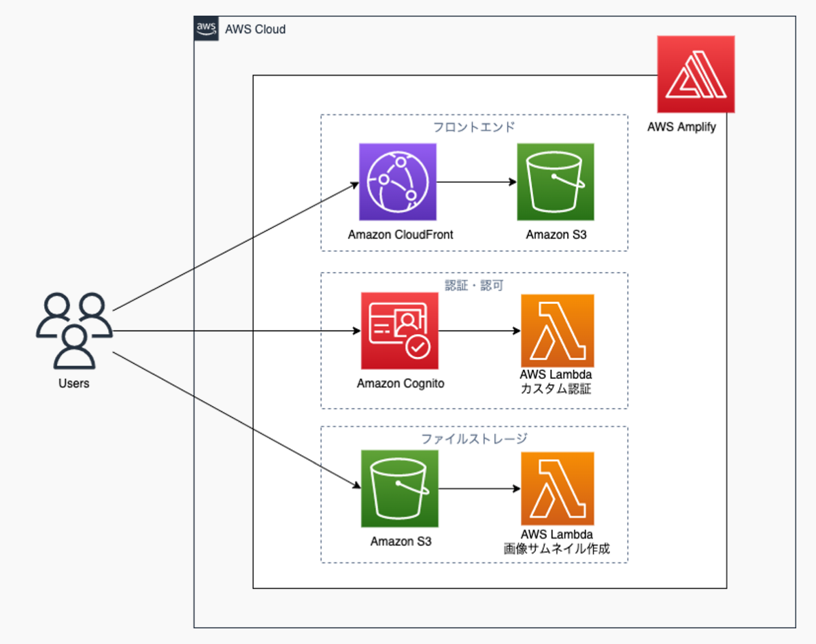Select the Amazon Cognito text label

point(400,384)
